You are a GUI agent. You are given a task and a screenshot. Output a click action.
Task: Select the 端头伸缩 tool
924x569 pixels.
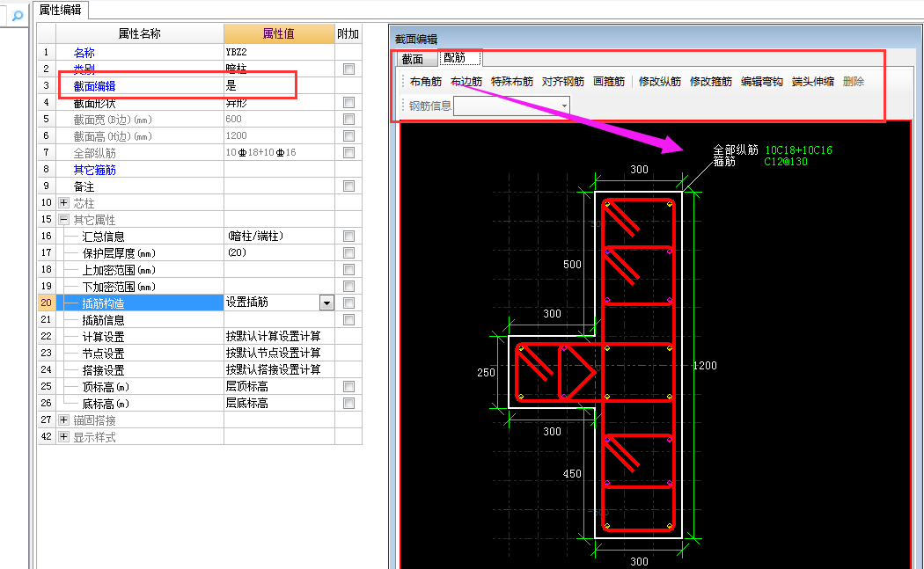(x=812, y=81)
